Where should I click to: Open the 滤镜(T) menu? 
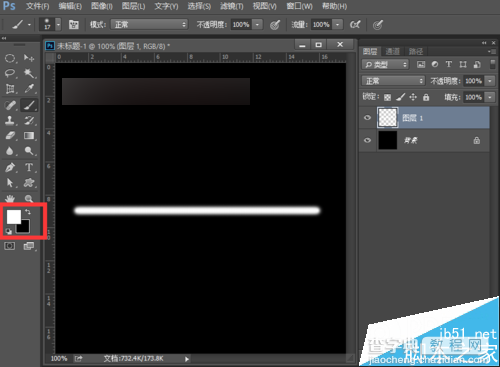click(232, 6)
